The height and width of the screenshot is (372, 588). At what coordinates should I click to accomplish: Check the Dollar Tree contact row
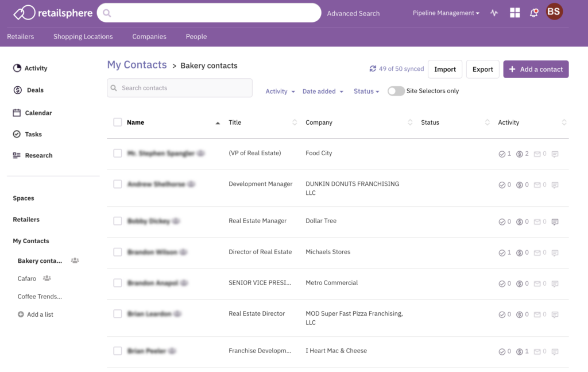click(117, 221)
